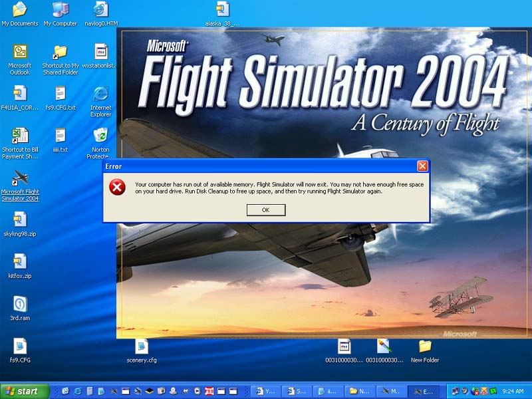This screenshot has width=532, height=399.
Task: Select the navlog0.HTM file icon
Action: click(101, 10)
